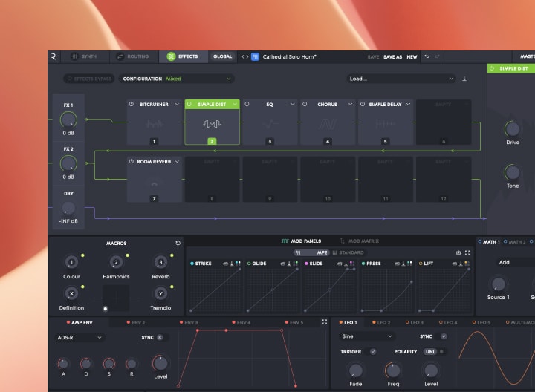
Task: Open mod panels settings gear icon
Action: tap(458, 252)
